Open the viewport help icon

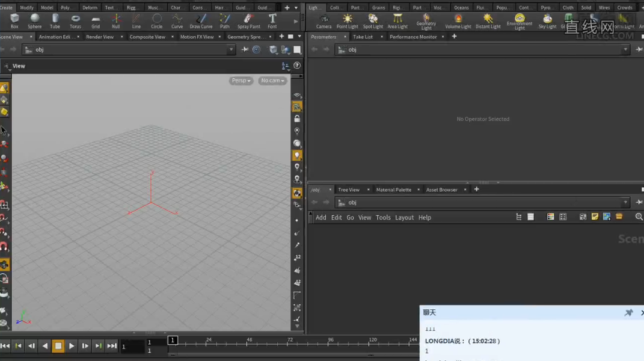pyautogui.click(x=297, y=66)
